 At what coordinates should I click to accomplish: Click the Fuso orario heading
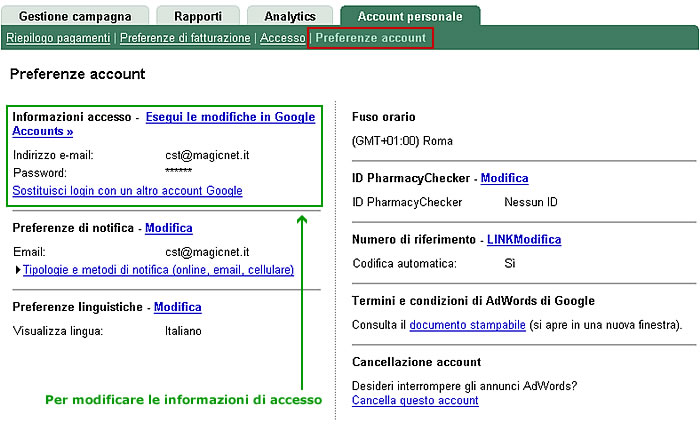point(383,117)
